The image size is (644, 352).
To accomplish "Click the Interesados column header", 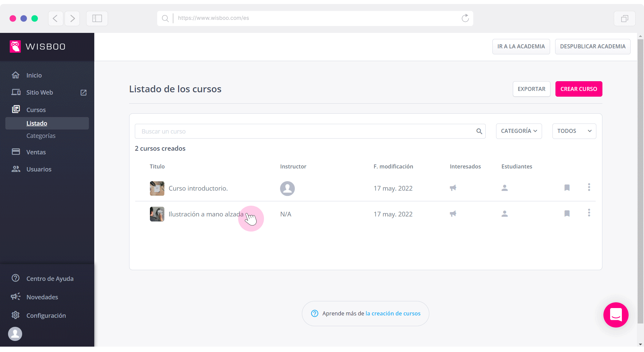I will click(465, 166).
